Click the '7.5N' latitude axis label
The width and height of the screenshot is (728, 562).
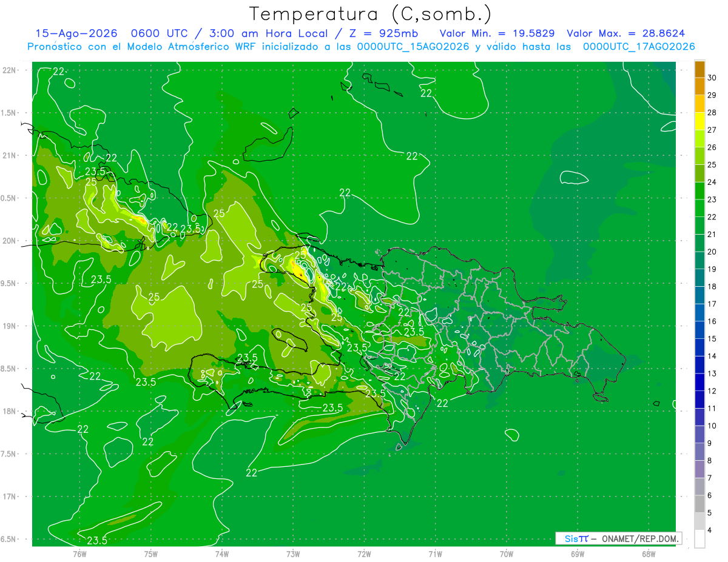(9, 454)
